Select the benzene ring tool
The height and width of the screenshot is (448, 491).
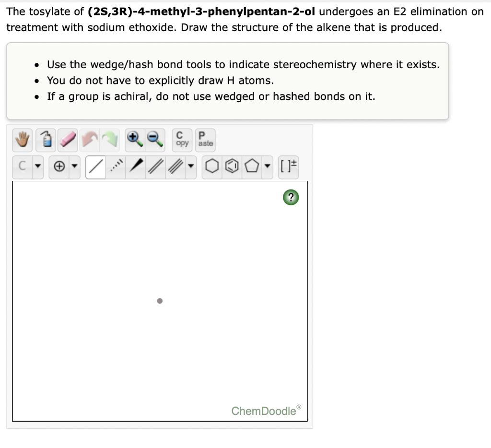tap(232, 166)
